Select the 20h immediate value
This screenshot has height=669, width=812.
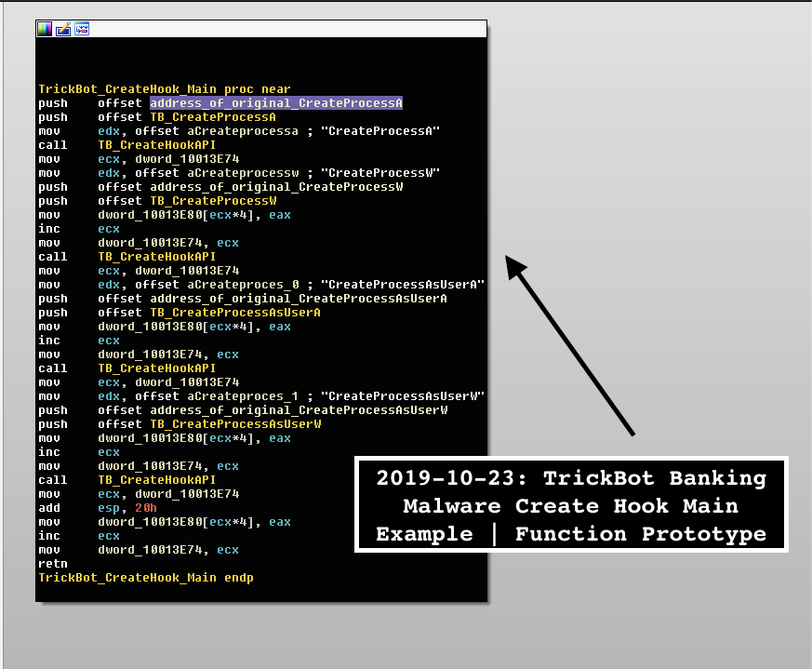(x=145, y=508)
